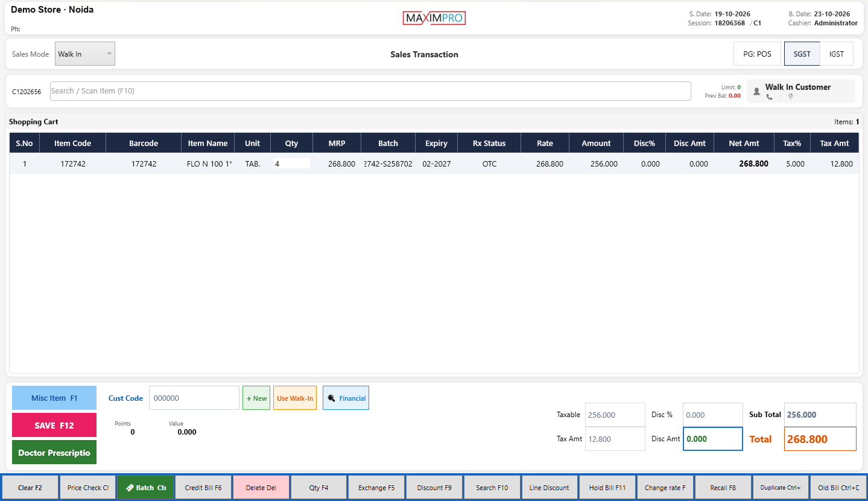Click Credit Bill F6
868x501 pixels.
pyautogui.click(x=203, y=488)
